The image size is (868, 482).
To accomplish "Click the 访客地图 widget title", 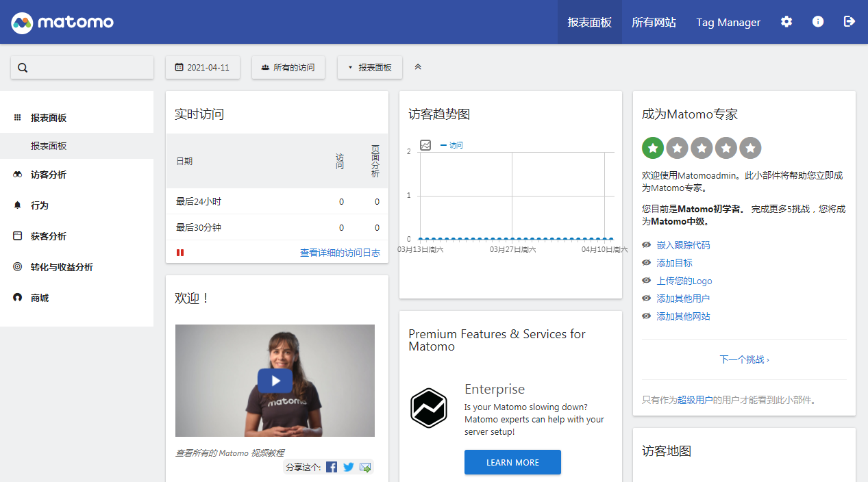I will pyautogui.click(x=667, y=451).
